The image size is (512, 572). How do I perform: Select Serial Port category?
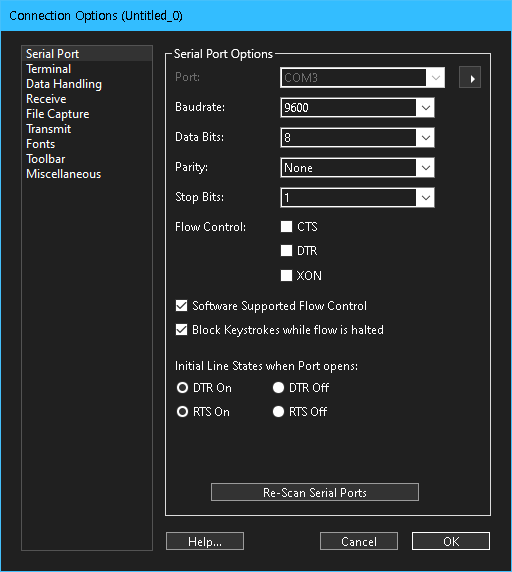(87, 54)
